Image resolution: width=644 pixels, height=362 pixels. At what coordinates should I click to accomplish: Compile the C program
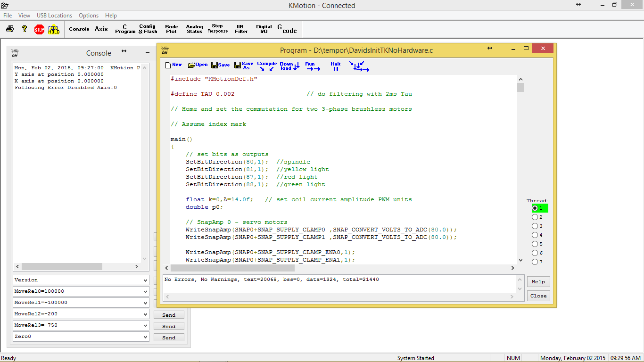pos(266,66)
